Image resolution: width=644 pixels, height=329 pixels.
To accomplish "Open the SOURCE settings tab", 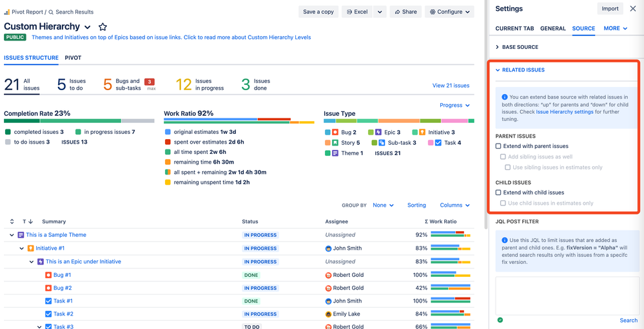I will (x=583, y=28).
